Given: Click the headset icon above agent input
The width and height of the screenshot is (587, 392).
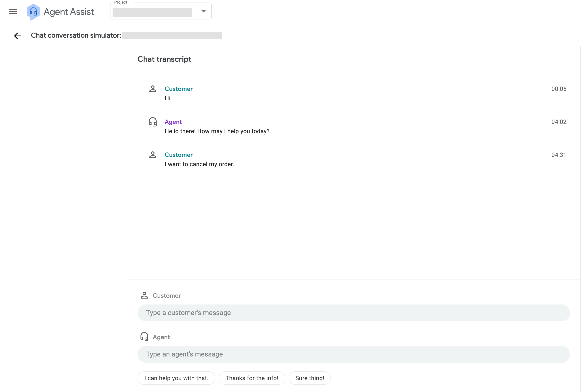Looking at the screenshot, I should 144,337.
